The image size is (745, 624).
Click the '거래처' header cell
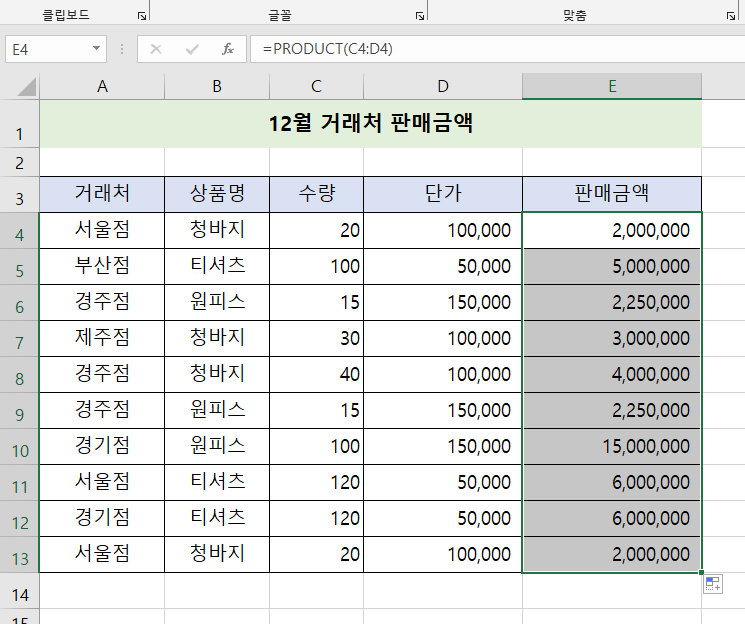tap(102, 194)
